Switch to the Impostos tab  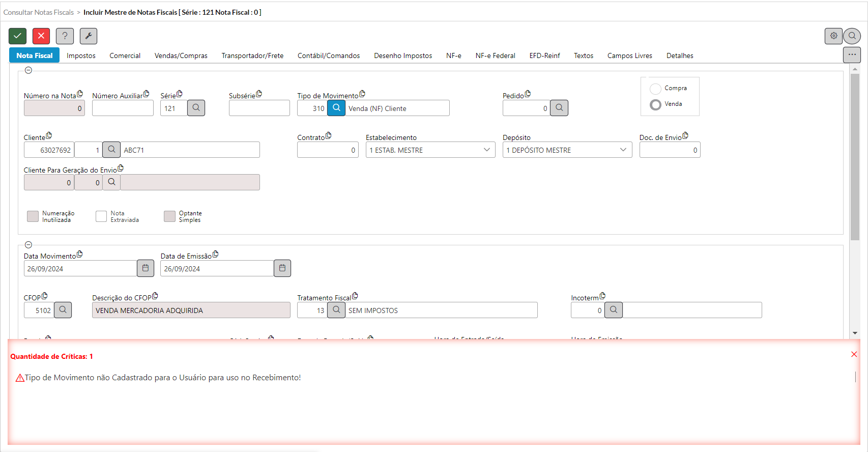click(81, 55)
